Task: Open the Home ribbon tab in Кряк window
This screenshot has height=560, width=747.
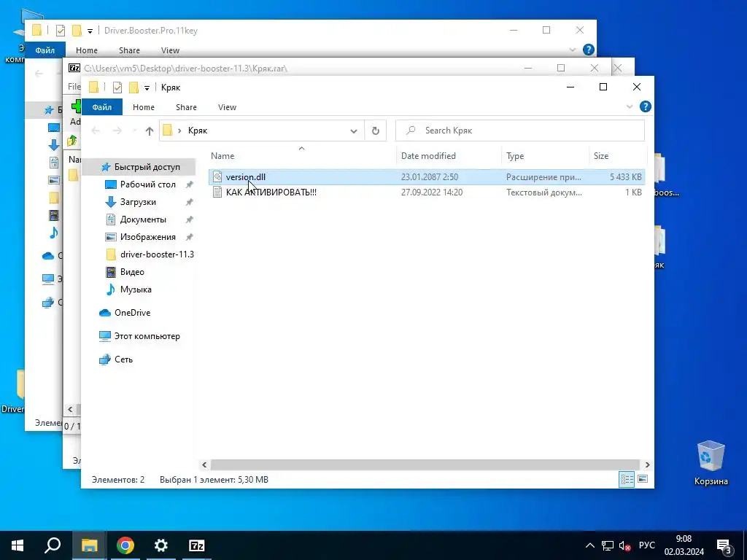Action: pyautogui.click(x=144, y=107)
